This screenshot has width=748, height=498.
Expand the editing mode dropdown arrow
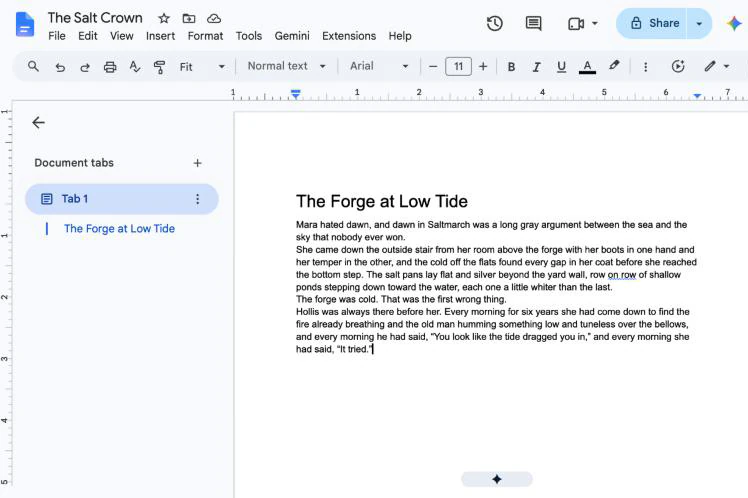tap(727, 66)
